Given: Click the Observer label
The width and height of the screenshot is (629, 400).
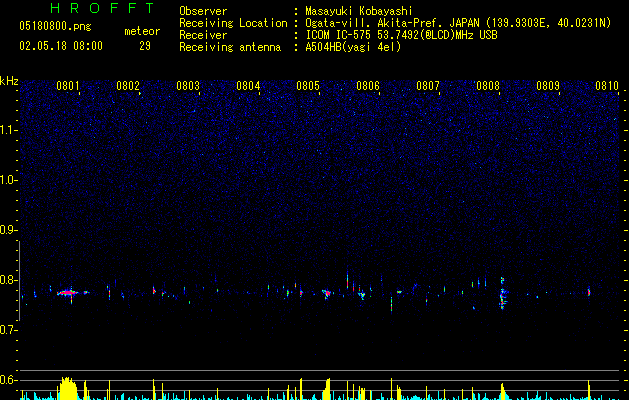Looking at the screenshot, I should click(x=203, y=11).
